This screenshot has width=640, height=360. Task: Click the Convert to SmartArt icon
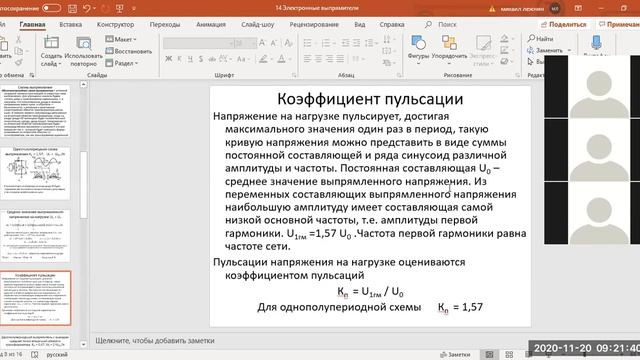[387, 63]
